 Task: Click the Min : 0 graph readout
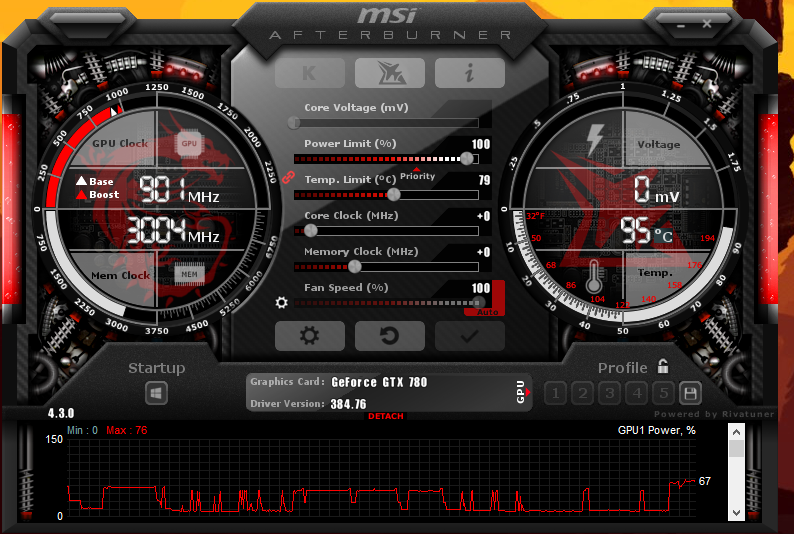click(83, 430)
